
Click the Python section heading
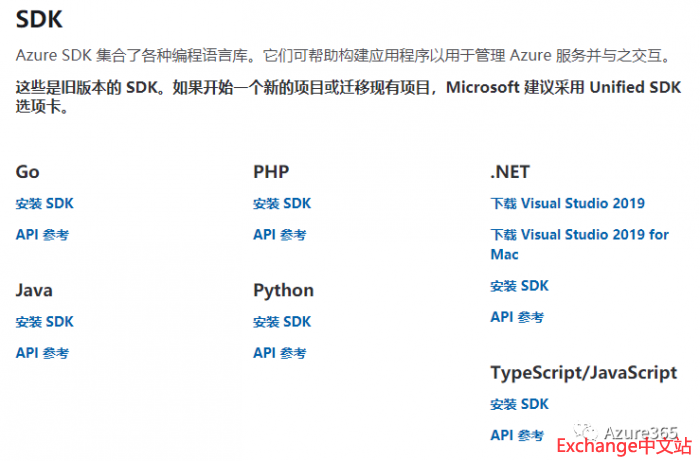tap(283, 291)
